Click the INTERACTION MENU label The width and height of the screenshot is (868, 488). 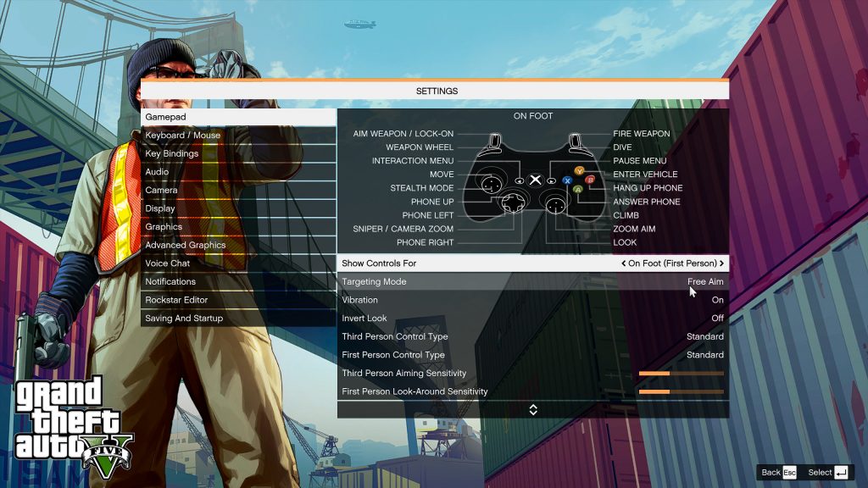pos(413,161)
